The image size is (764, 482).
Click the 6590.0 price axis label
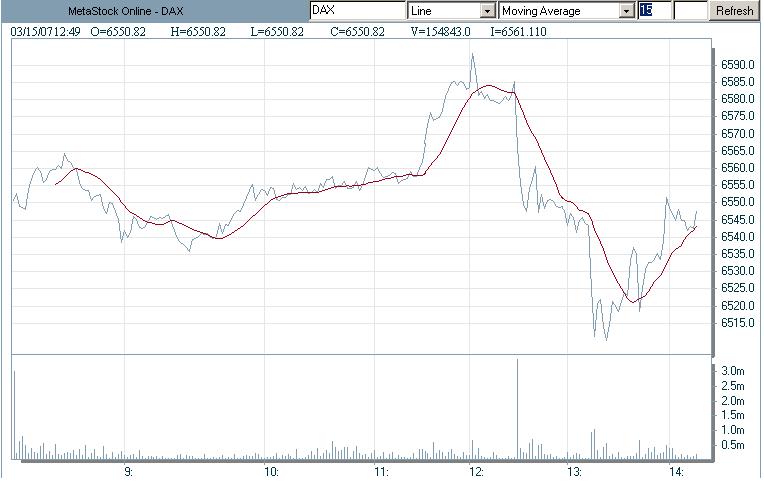pyautogui.click(x=738, y=65)
